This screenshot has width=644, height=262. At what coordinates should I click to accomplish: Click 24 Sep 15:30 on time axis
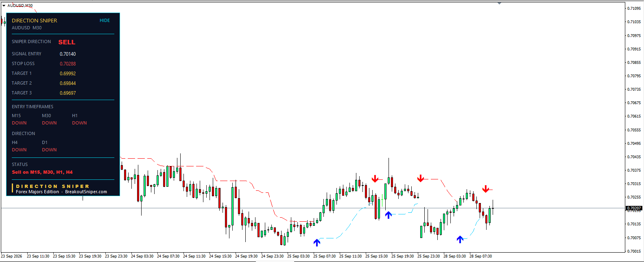tap(220, 256)
